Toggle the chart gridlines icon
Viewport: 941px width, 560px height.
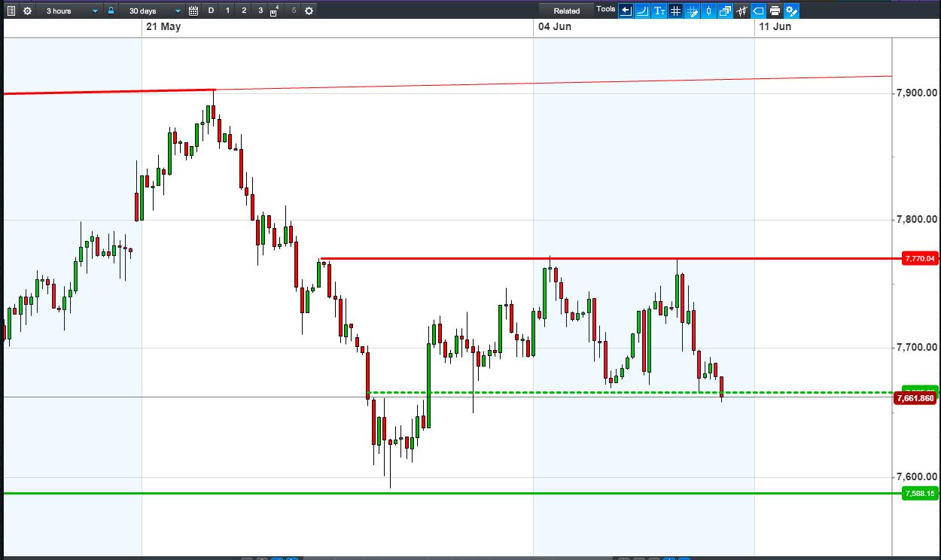(x=675, y=11)
